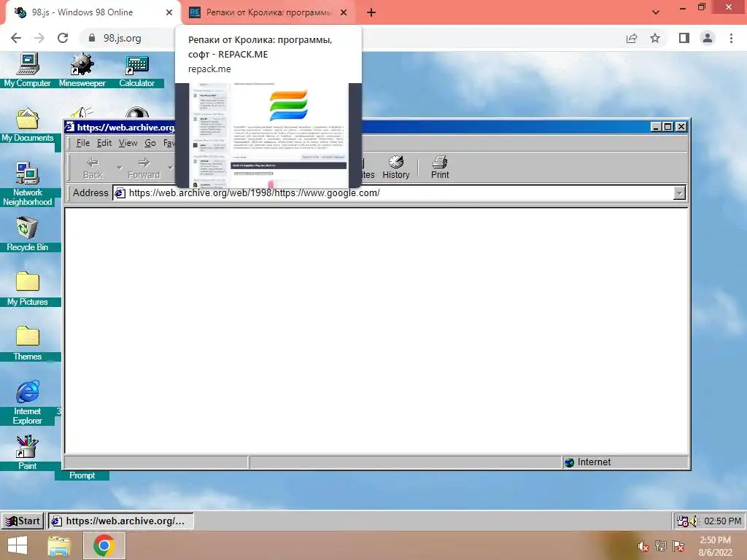Open Chrome's three-dot menu
The width and height of the screenshot is (747, 560).
tap(731, 38)
